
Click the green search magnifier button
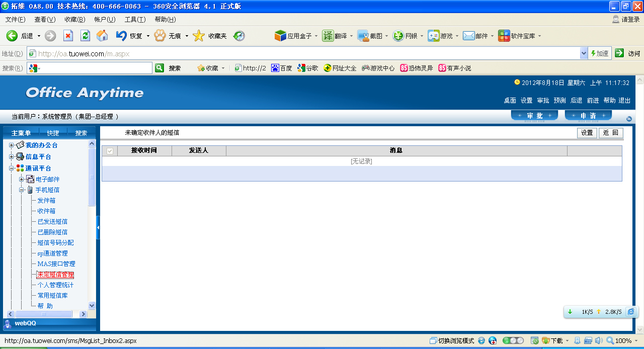159,68
